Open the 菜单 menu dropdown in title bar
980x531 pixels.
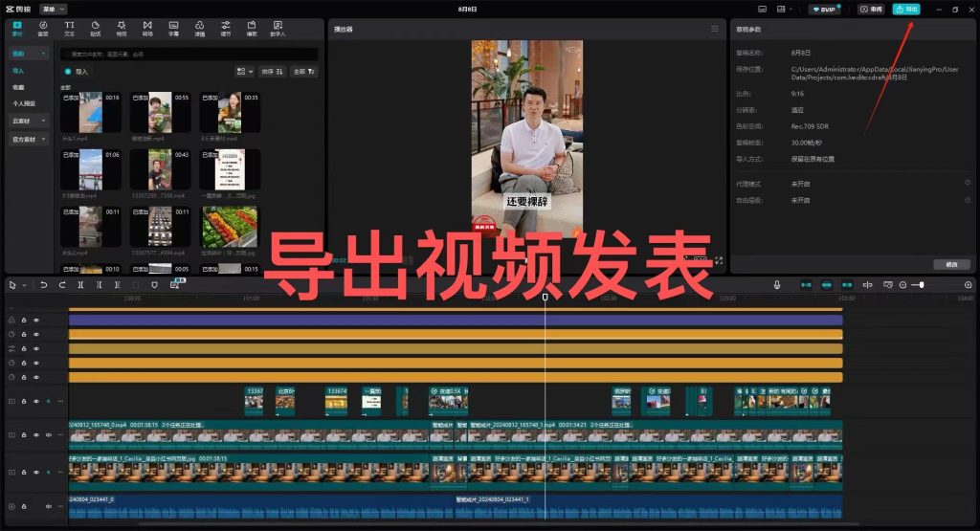pos(54,10)
